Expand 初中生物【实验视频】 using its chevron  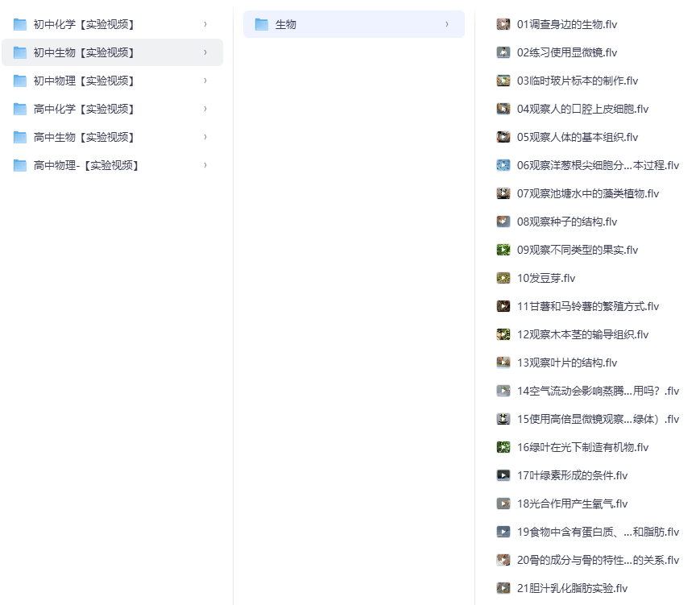[x=205, y=52]
